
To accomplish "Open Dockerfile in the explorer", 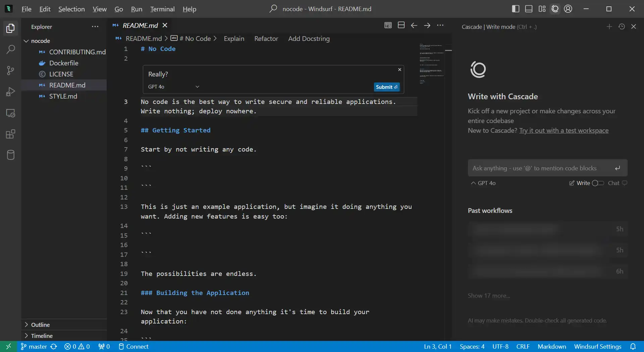I will pos(64,63).
